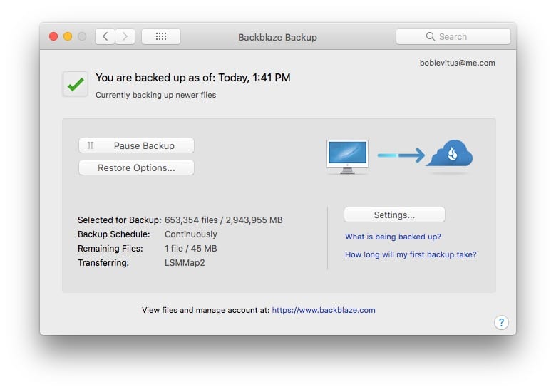Click the green checkmark backup status icon
This screenshot has height=392, width=556.
76,84
